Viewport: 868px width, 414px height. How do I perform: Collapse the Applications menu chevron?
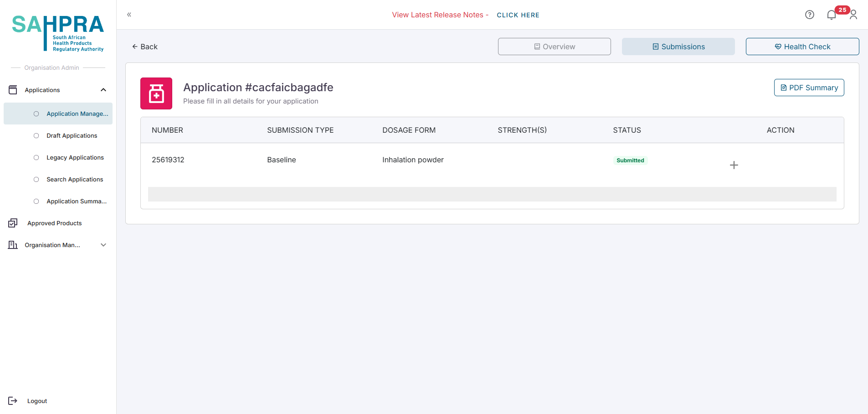coord(103,90)
